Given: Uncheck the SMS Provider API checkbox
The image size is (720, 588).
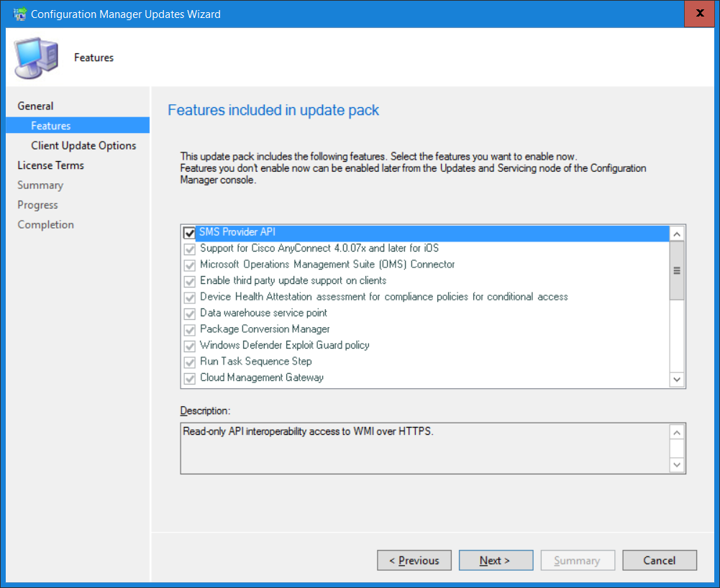Looking at the screenshot, I should [189, 233].
